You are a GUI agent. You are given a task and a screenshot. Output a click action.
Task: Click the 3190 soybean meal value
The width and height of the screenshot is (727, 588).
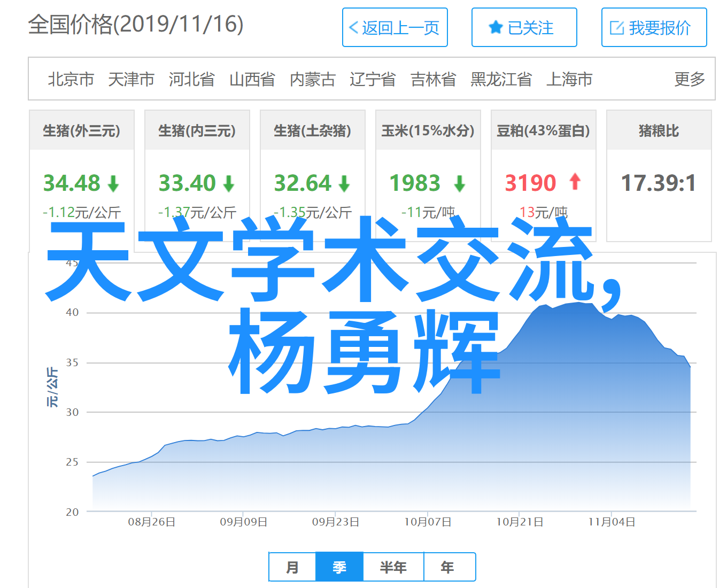point(531,183)
